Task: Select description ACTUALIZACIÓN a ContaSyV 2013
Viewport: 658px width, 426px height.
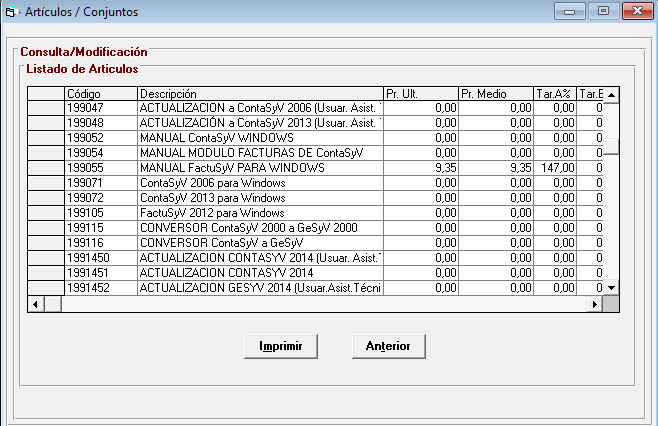Action: (x=260, y=123)
